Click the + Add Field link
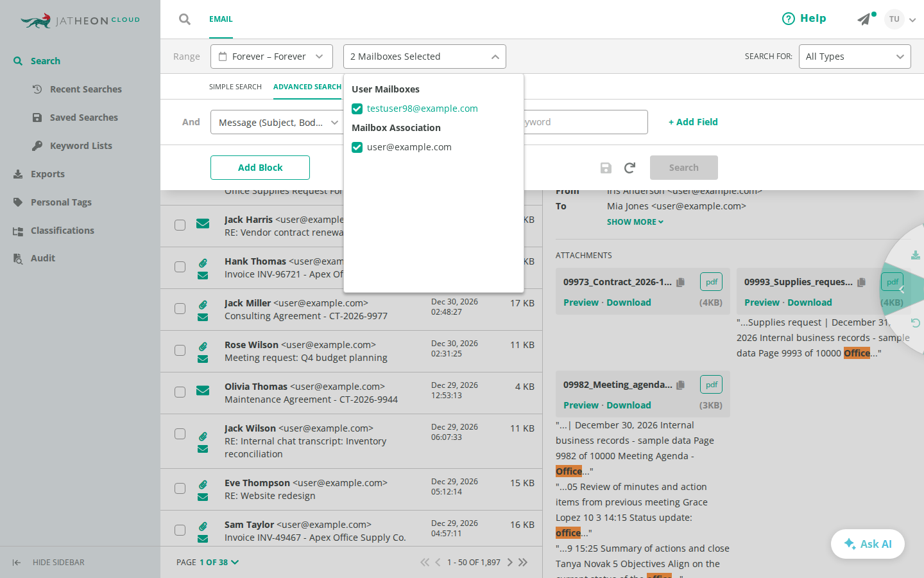The width and height of the screenshot is (924, 578). pyautogui.click(x=693, y=122)
